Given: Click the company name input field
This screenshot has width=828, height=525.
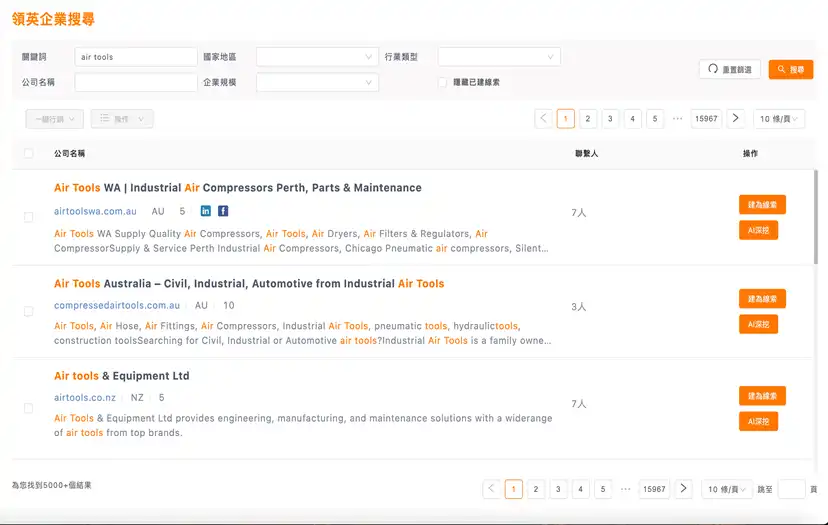Looking at the screenshot, I should tap(136, 82).
